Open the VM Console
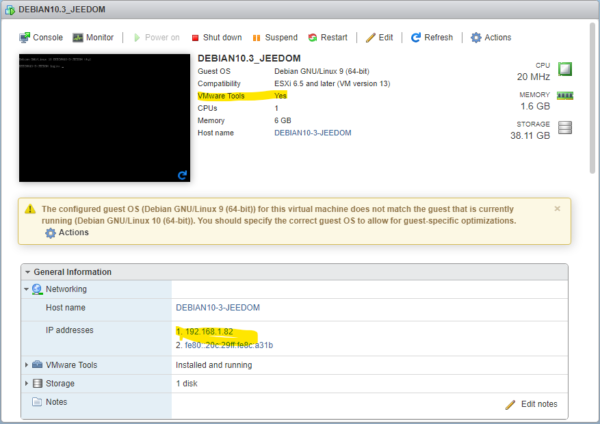The width and height of the screenshot is (600, 424). point(41,38)
